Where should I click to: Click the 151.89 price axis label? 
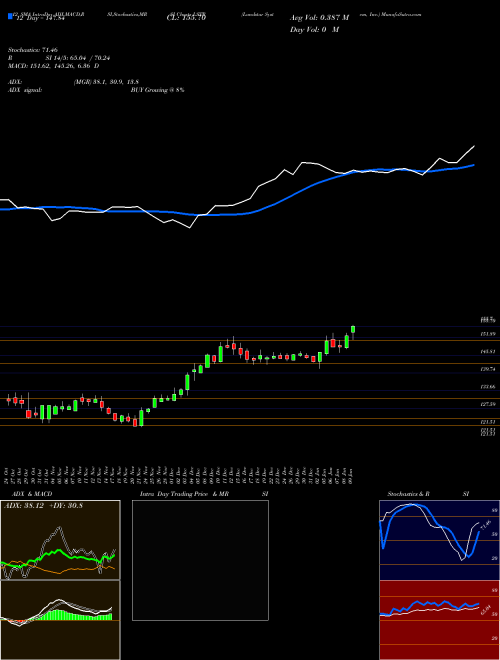(488, 334)
